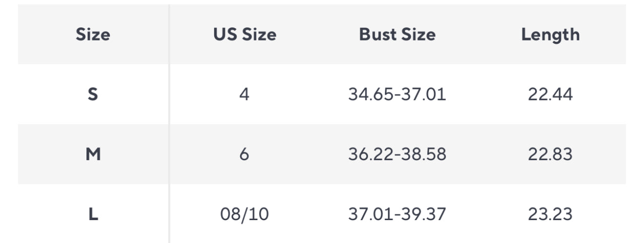Screen dimensions: 644x243
Task: Click the Size column header
Action: click(x=93, y=35)
